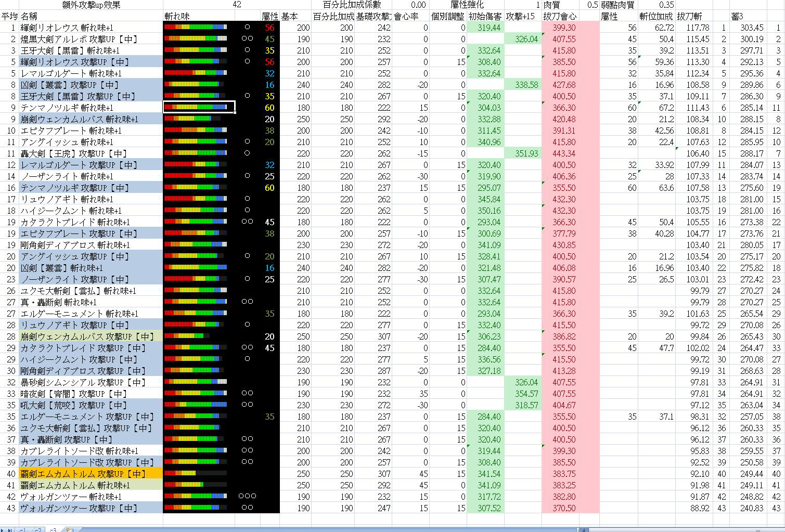Select sharpness bar for テンマノツルギ 斬れ味+1
This screenshot has height=532, width=785.
pyautogui.click(x=198, y=108)
